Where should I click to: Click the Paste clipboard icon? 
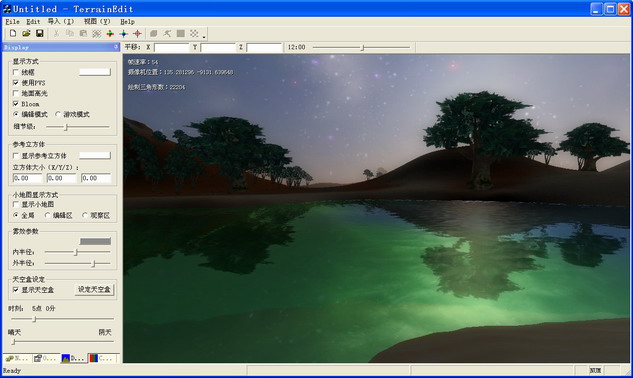(x=83, y=34)
